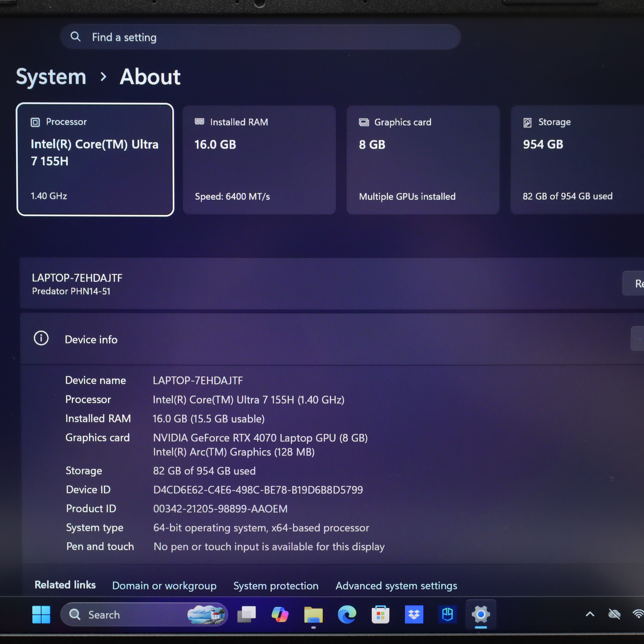The width and height of the screenshot is (644, 644).
Task: Open the System protection link
Action: coord(276,586)
